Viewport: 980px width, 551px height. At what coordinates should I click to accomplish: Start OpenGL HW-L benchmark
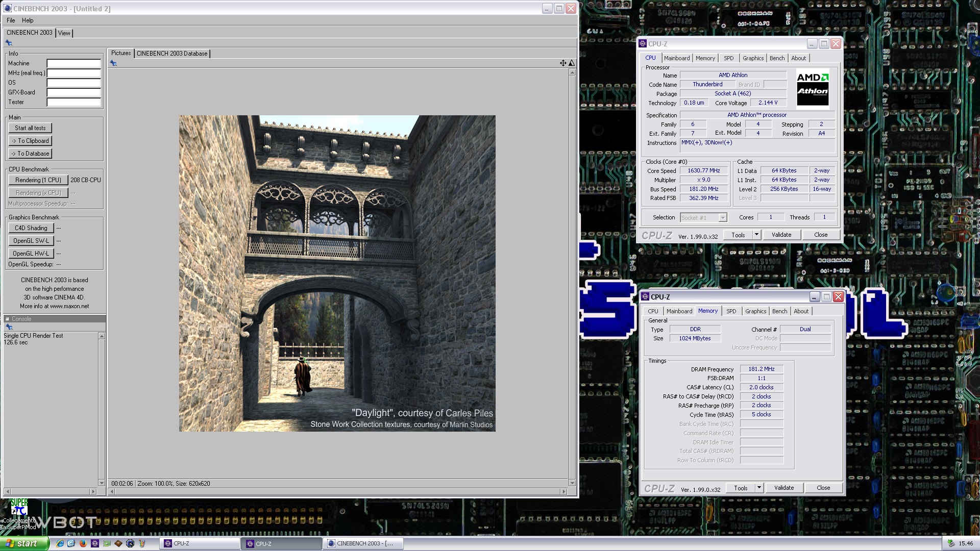click(x=31, y=254)
